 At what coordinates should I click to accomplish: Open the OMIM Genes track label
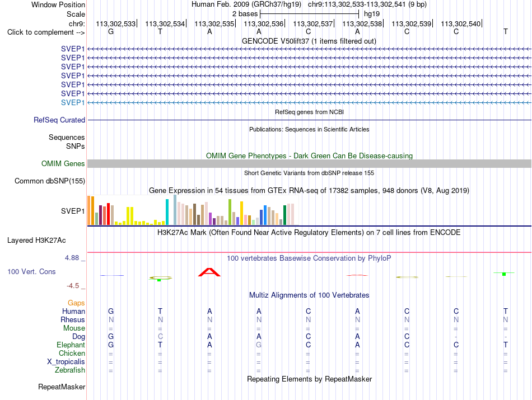click(x=63, y=164)
